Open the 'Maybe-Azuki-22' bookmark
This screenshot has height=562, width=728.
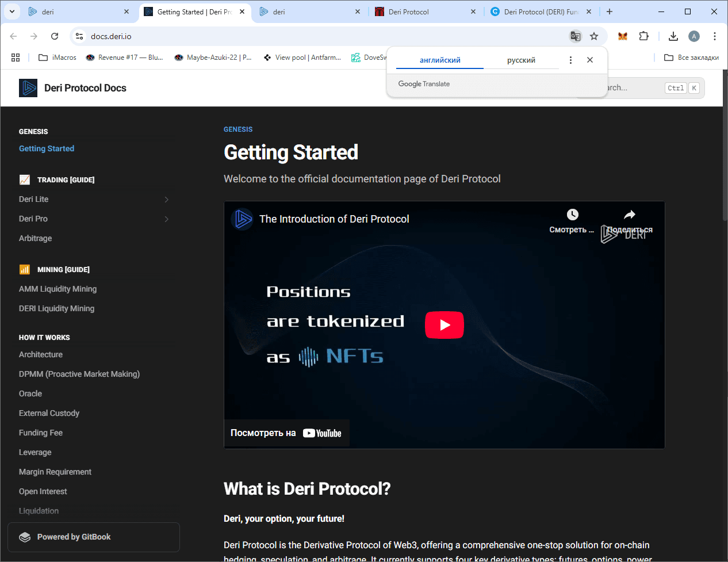[213, 58]
